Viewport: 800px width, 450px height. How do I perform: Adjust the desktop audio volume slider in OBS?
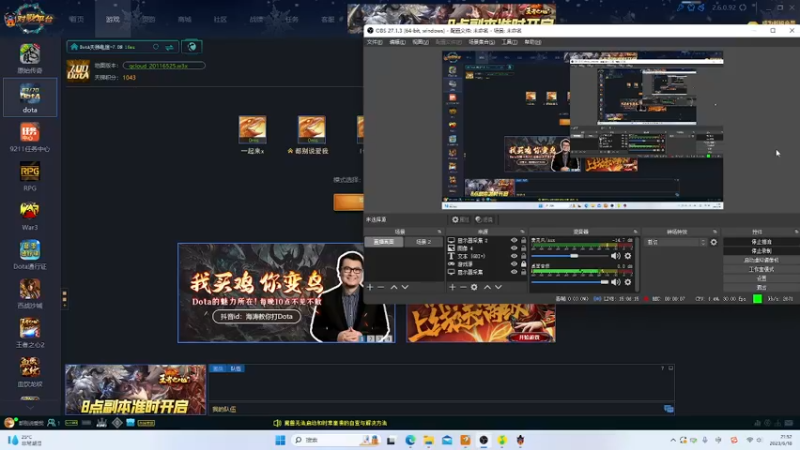570,282
